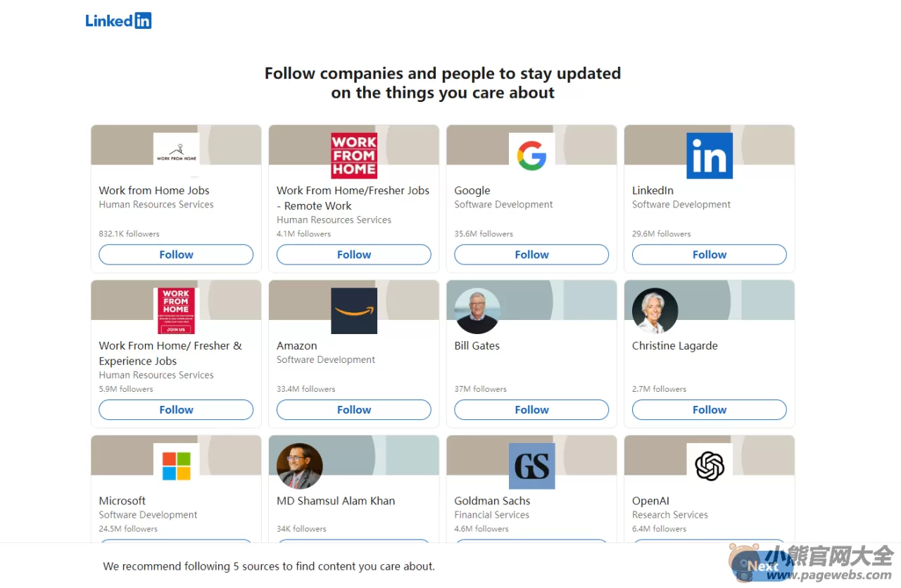The width and height of the screenshot is (901, 588).
Task: Open Bill Gates profile photo
Action: tap(477, 311)
